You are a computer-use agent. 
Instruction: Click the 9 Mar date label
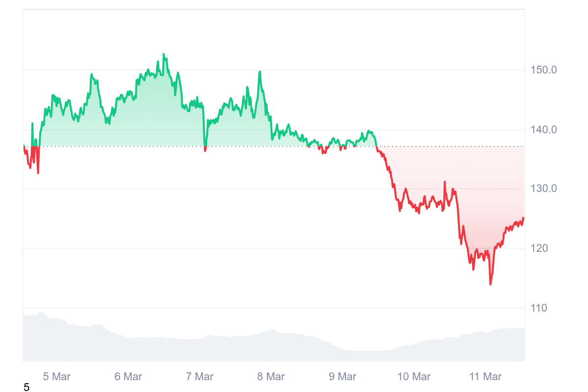pos(343,376)
